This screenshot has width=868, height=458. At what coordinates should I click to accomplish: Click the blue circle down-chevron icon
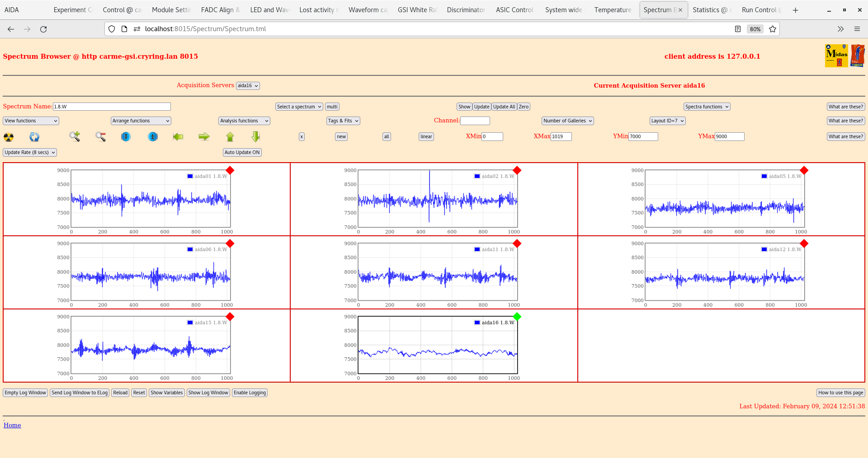pos(126,136)
